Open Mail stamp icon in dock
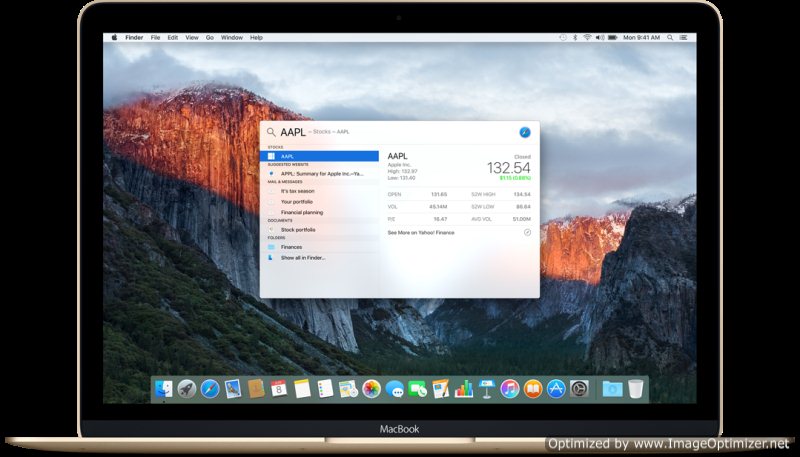 click(x=233, y=389)
